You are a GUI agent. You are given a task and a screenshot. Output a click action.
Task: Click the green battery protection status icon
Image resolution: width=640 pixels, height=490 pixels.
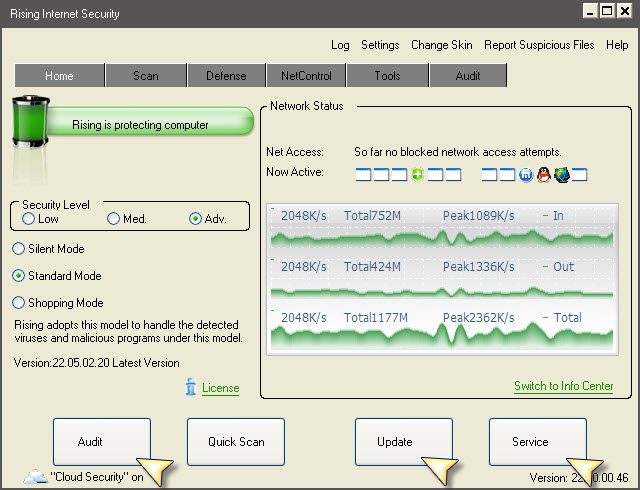click(30, 125)
